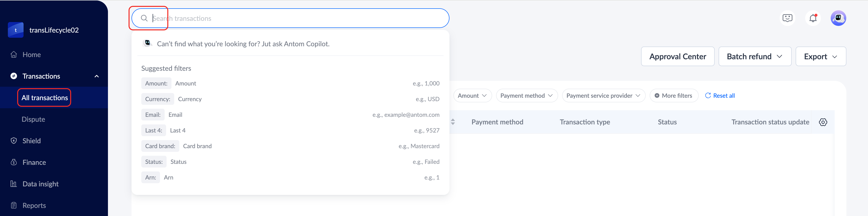Click the user avatar icon
The height and width of the screenshot is (216, 868).
click(x=838, y=18)
